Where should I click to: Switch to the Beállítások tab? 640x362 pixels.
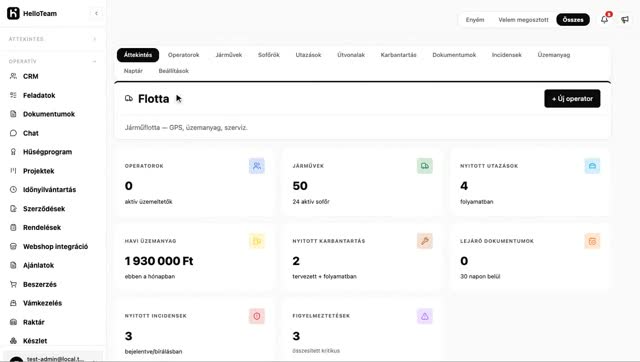tap(173, 71)
